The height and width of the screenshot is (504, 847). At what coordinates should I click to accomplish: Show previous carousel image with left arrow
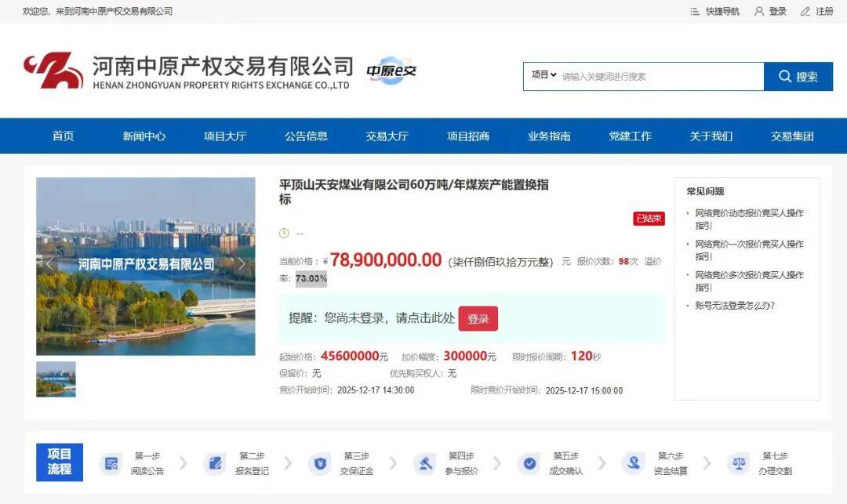coord(49,263)
